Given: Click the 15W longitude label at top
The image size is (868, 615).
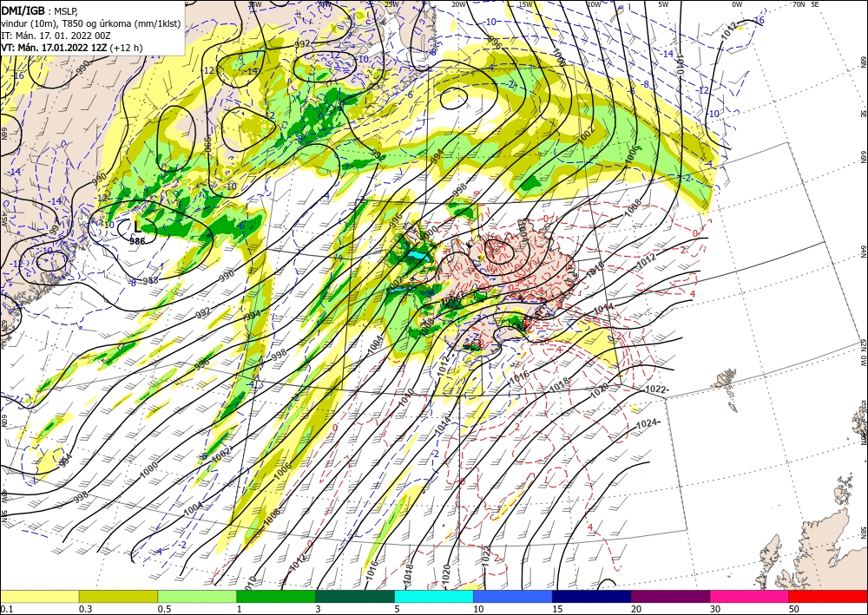Looking at the screenshot, I should (525, 4).
